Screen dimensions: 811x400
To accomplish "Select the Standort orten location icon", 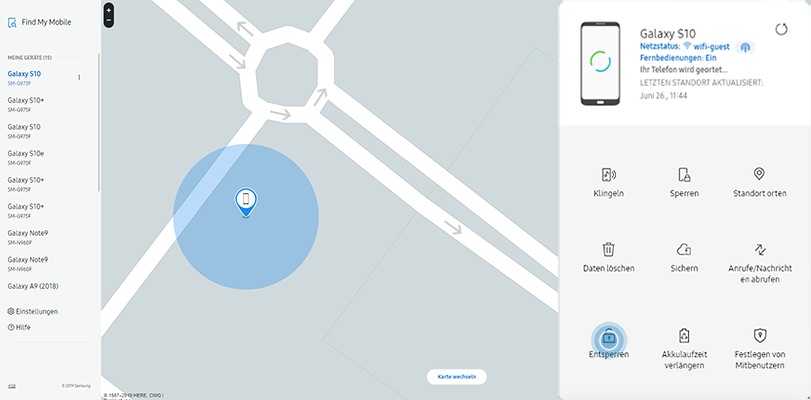I will (759, 174).
